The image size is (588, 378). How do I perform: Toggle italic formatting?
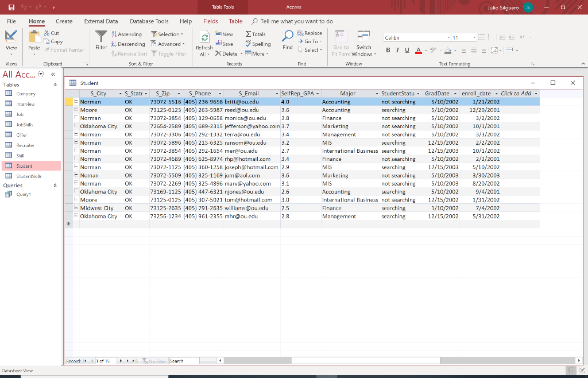click(398, 51)
